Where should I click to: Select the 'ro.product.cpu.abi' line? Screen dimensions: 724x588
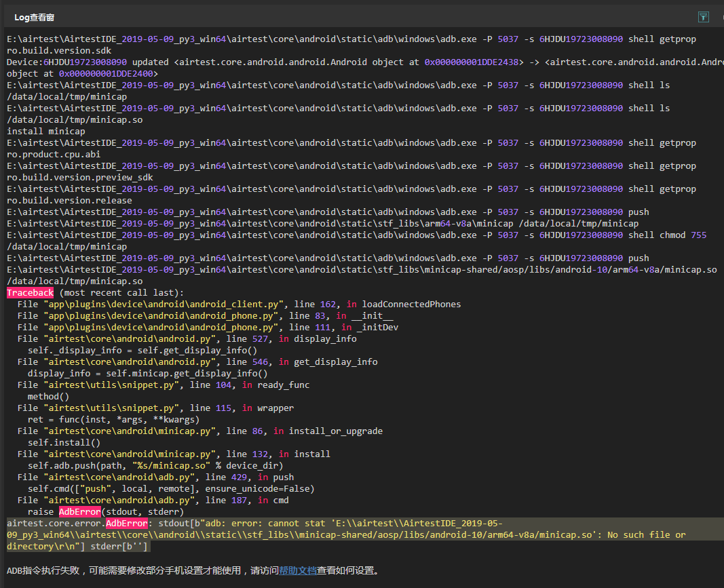pyautogui.click(x=54, y=154)
